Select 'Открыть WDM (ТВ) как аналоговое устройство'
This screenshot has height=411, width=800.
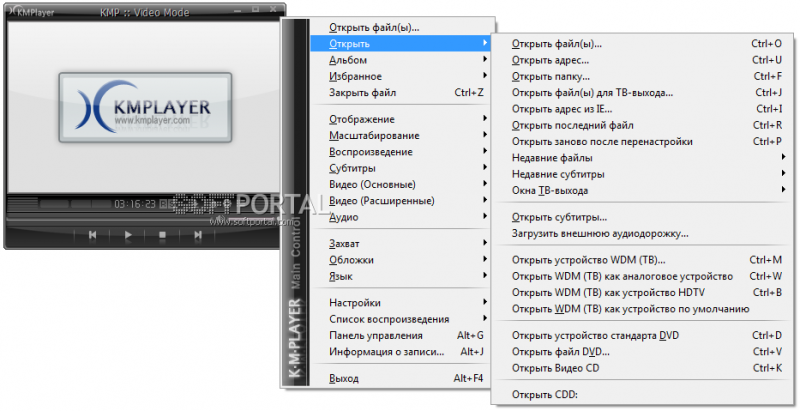click(x=644, y=276)
